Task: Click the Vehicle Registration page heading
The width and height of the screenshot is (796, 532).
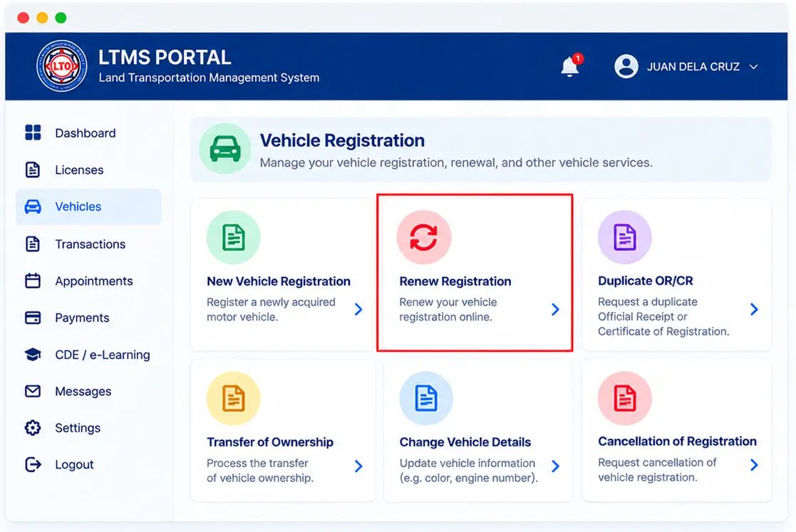Action: [x=342, y=140]
